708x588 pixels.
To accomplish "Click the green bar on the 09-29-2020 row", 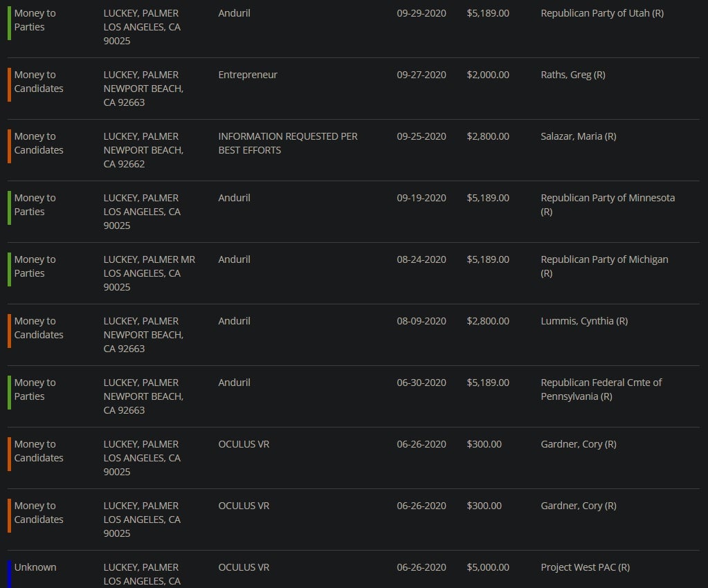I will [10, 23].
